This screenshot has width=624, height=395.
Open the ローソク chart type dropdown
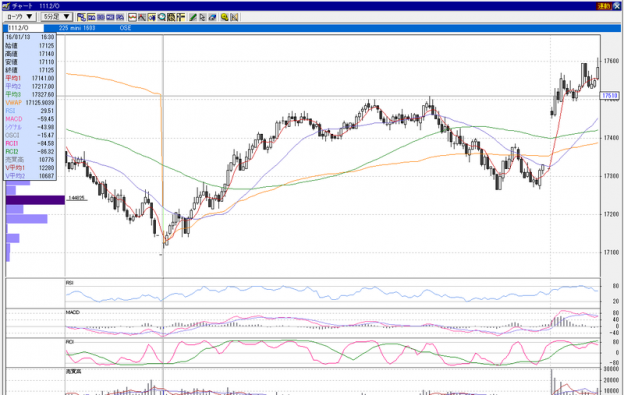pyautogui.click(x=20, y=17)
